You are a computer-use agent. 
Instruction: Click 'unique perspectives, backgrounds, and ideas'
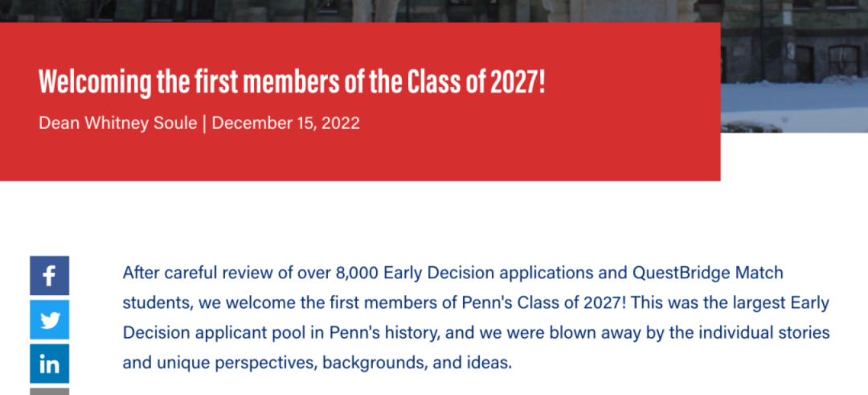[334, 364]
